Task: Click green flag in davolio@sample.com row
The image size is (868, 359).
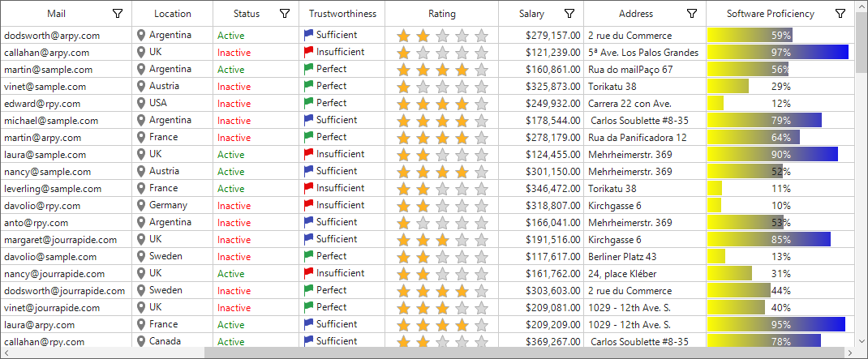Action: (309, 256)
